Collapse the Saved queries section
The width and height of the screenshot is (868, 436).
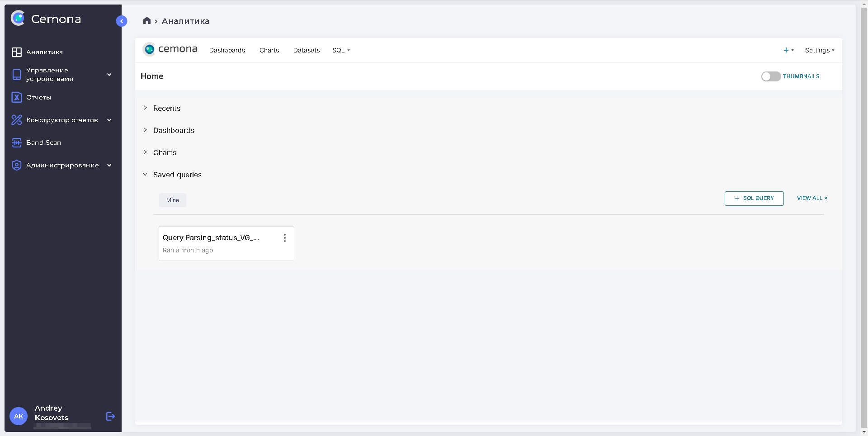pyautogui.click(x=145, y=175)
